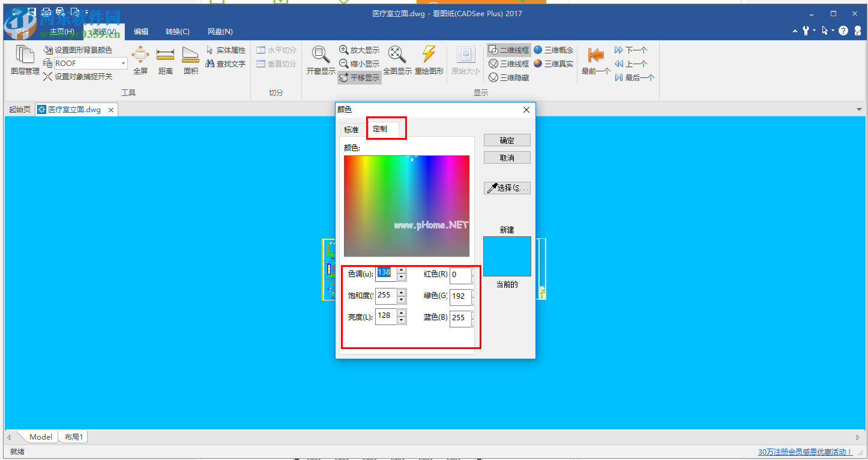Open 查找文字 find text tool
The image size is (868, 460).
click(x=226, y=64)
